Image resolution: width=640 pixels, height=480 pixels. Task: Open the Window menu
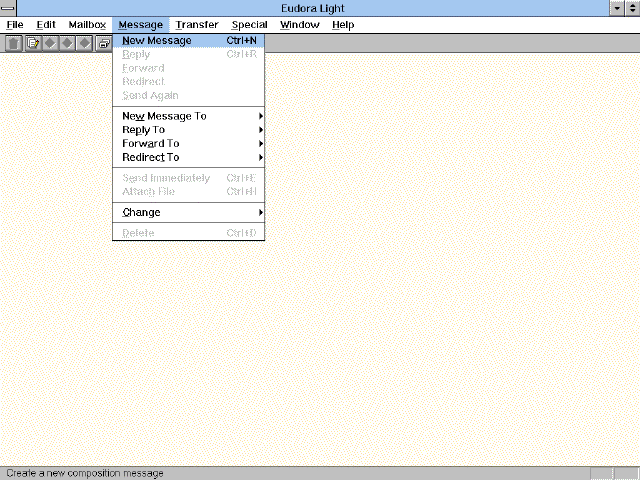(x=300, y=25)
